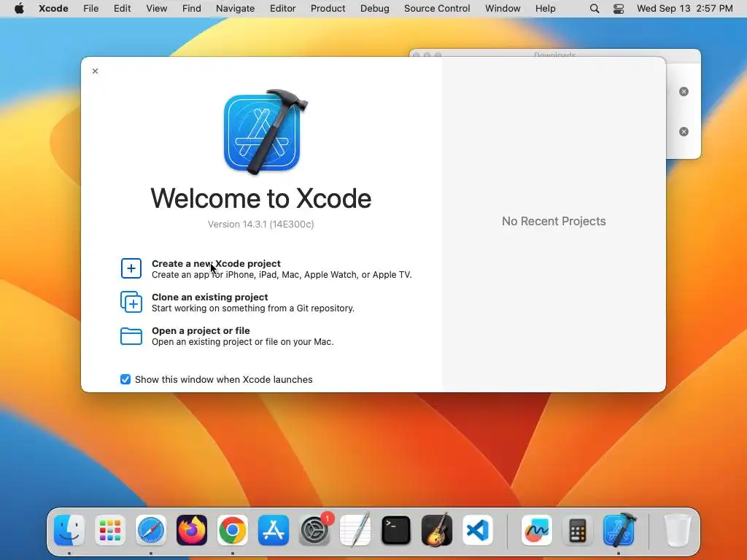Click upper remove button in Downloads window
The width and height of the screenshot is (747, 560).
(x=684, y=91)
